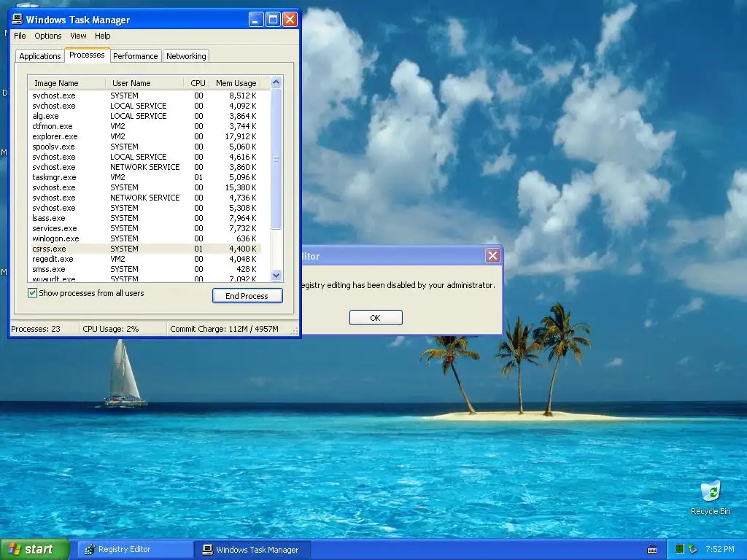747x560 pixels.
Task: Sort by CPU column header
Action: (x=197, y=83)
